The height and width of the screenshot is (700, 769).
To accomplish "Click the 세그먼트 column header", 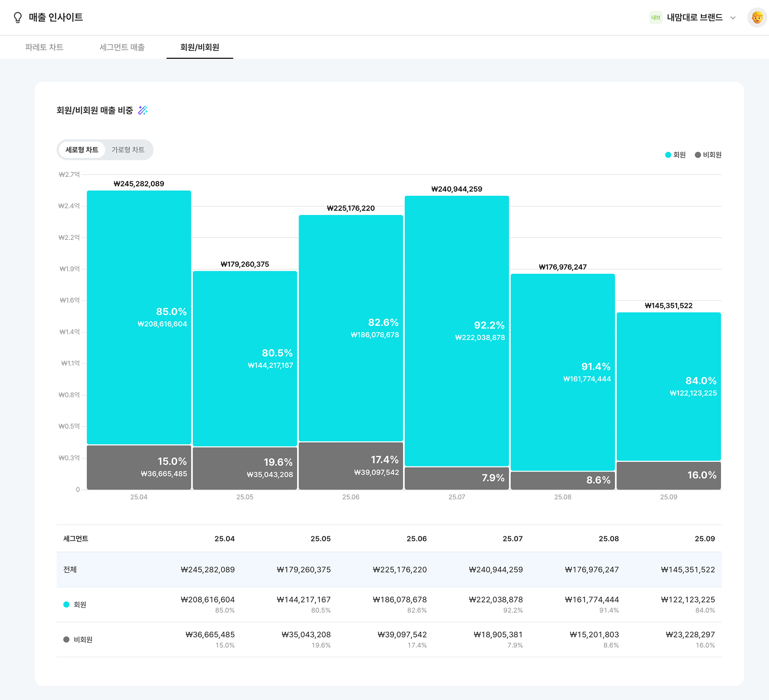I will pos(75,539).
